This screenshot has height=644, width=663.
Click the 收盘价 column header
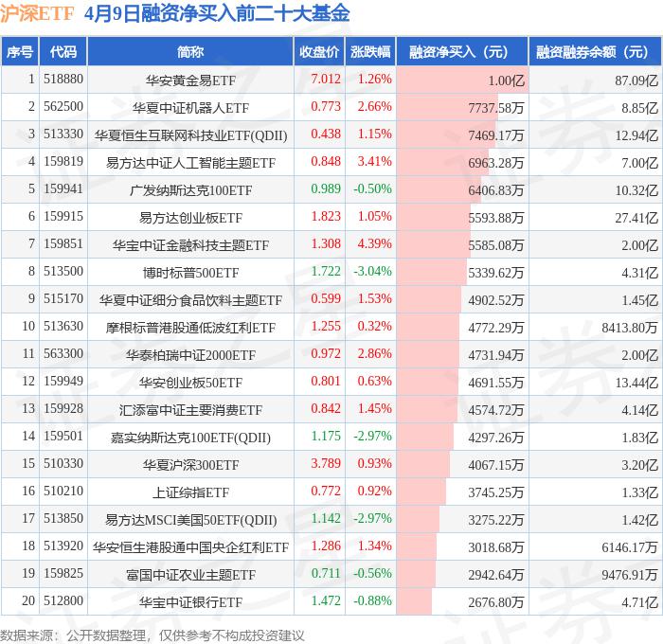(319, 51)
